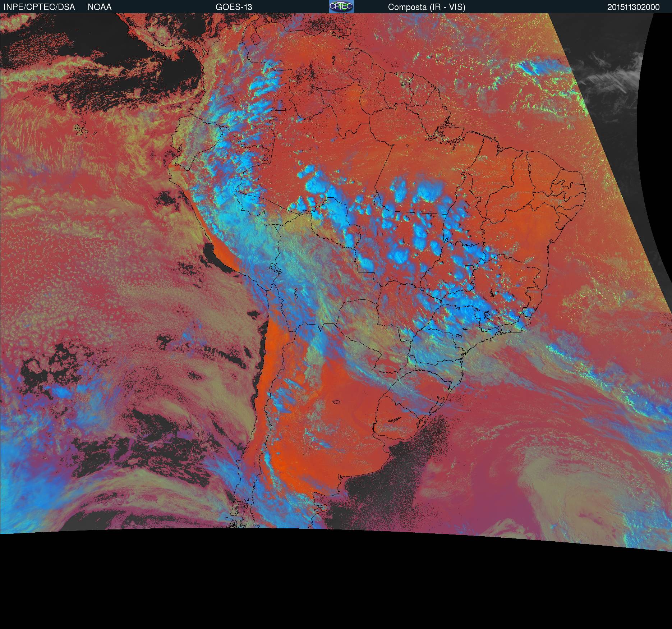The height and width of the screenshot is (629, 672).
Task: Click the Brasília Federal District square outline
Action: pyautogui.click(x=469, y=267)
